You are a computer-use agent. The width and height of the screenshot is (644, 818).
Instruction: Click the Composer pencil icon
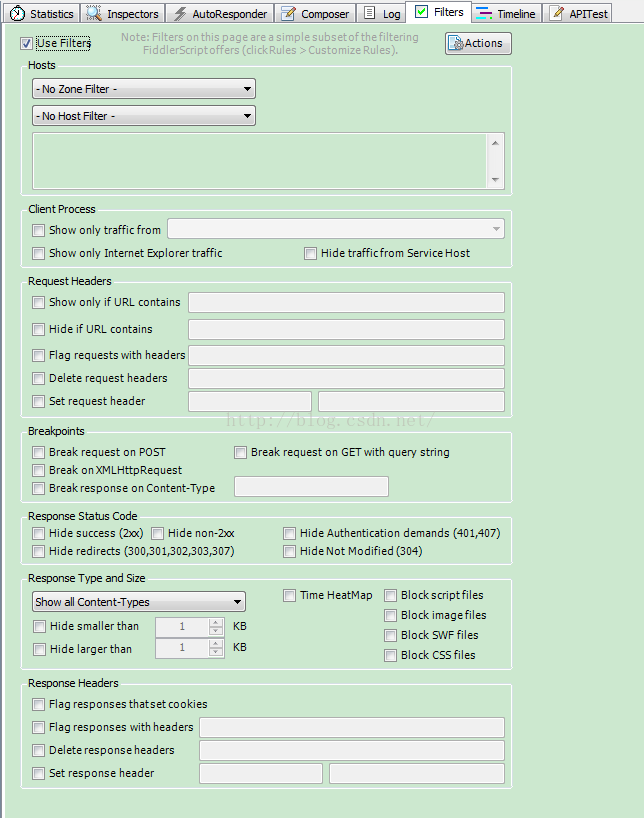[288, 14]
